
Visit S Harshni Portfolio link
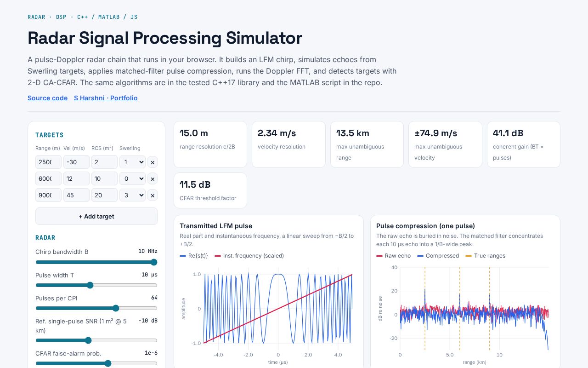(106, 98)
